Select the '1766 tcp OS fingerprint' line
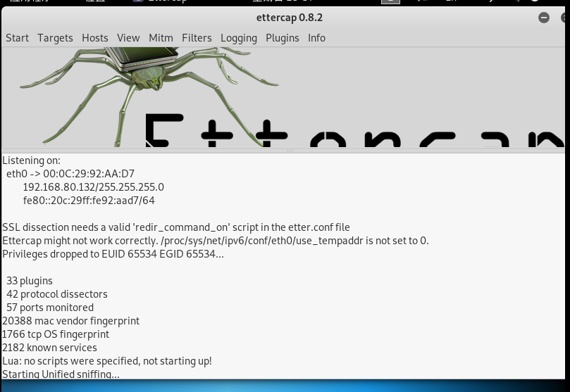The image size is (570, 392). pos(56,334)
